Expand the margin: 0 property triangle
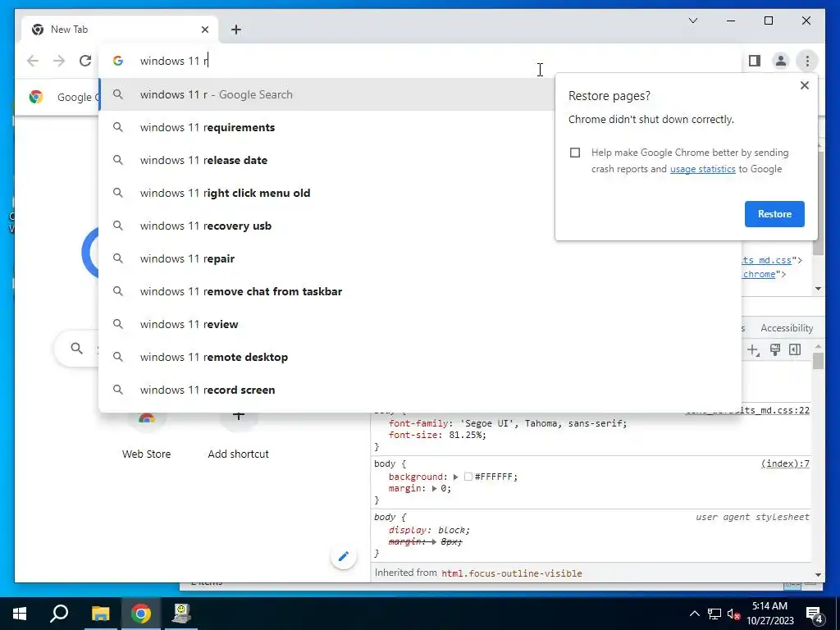 pyautogui.click(x=435, y=489)
